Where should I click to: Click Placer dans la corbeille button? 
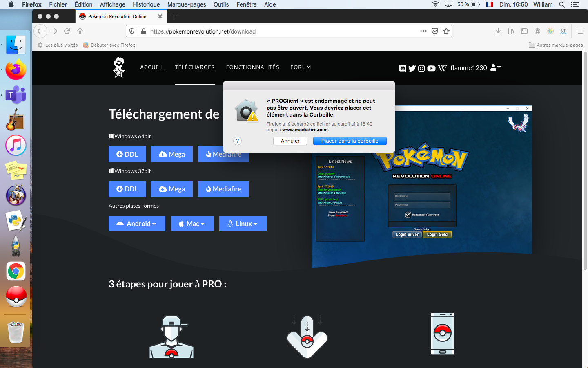click(x=350, y=141)
